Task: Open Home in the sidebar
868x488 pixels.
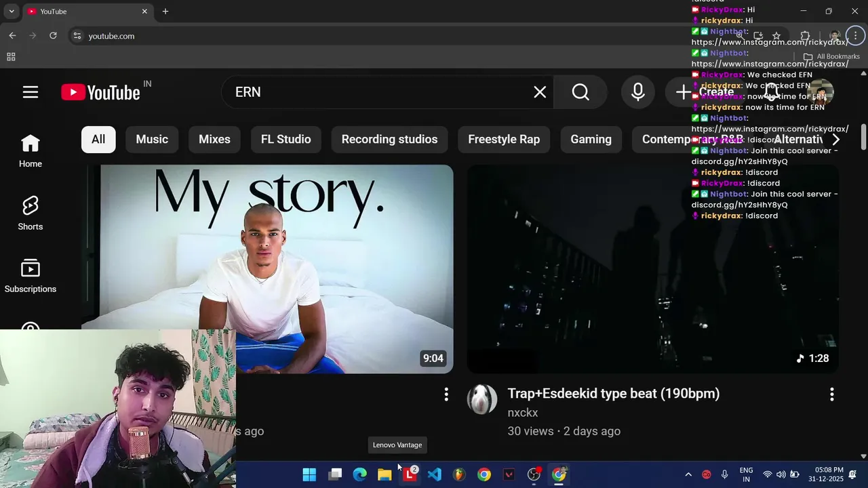Action: tap(31, 151)
